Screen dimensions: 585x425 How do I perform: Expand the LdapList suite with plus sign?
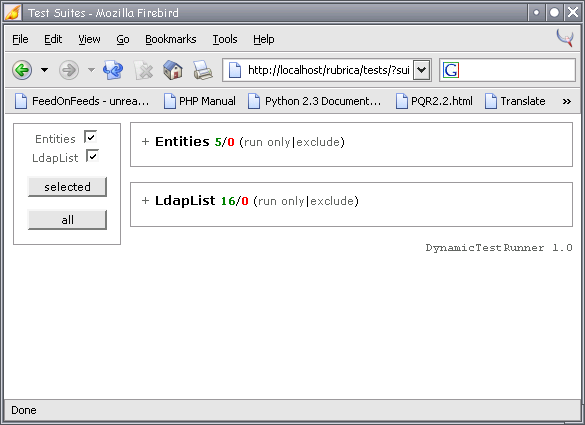coord(146,200)
